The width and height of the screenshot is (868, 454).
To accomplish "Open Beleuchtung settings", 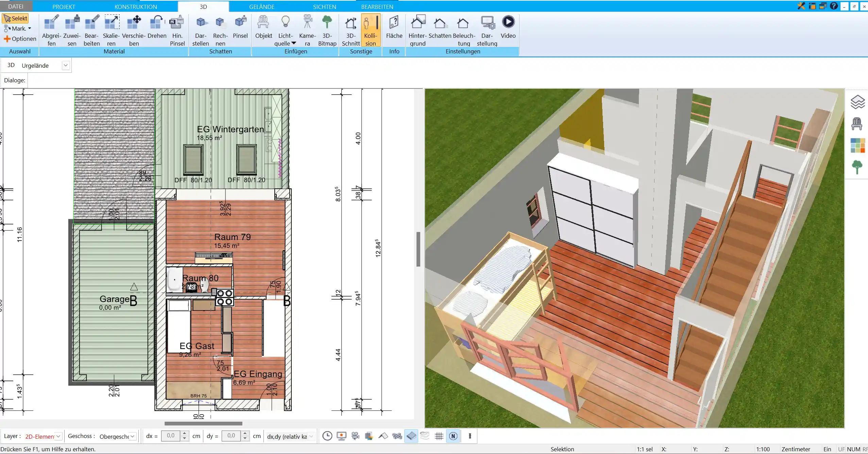I will [x=464, y=30].
